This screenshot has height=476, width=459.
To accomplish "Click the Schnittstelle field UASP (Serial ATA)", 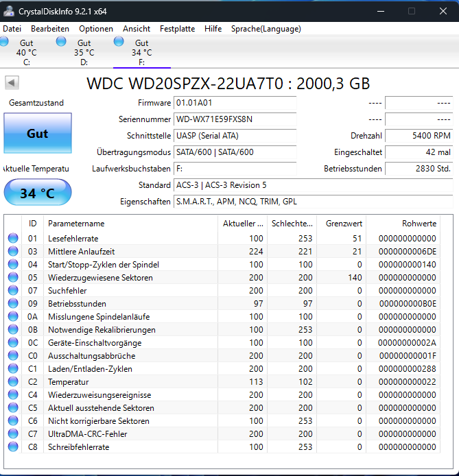I will point(235,136).
